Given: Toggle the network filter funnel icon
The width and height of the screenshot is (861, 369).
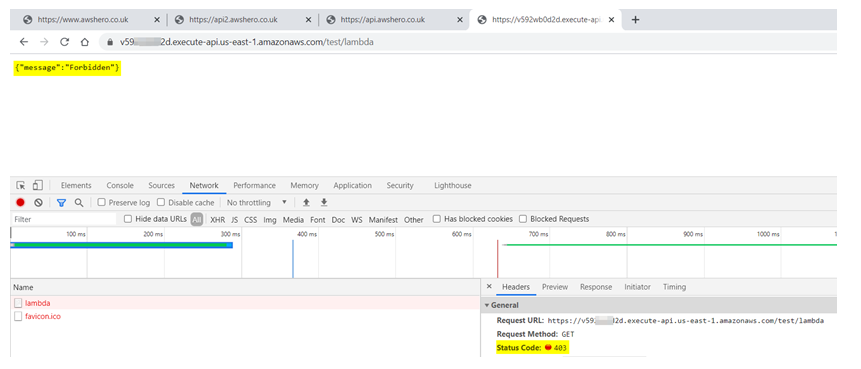Looking at the screenshot, I should tap(61, 203).
